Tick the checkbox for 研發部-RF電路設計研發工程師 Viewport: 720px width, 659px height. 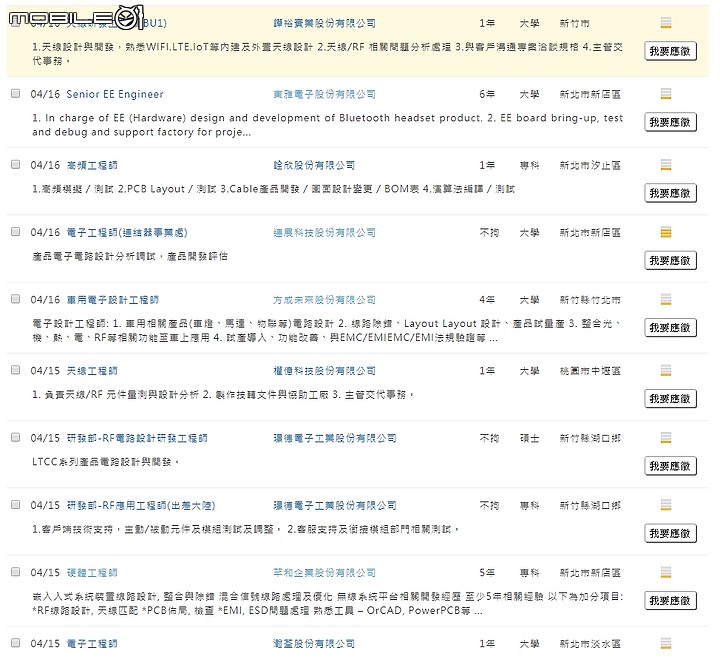coord(16,438)
